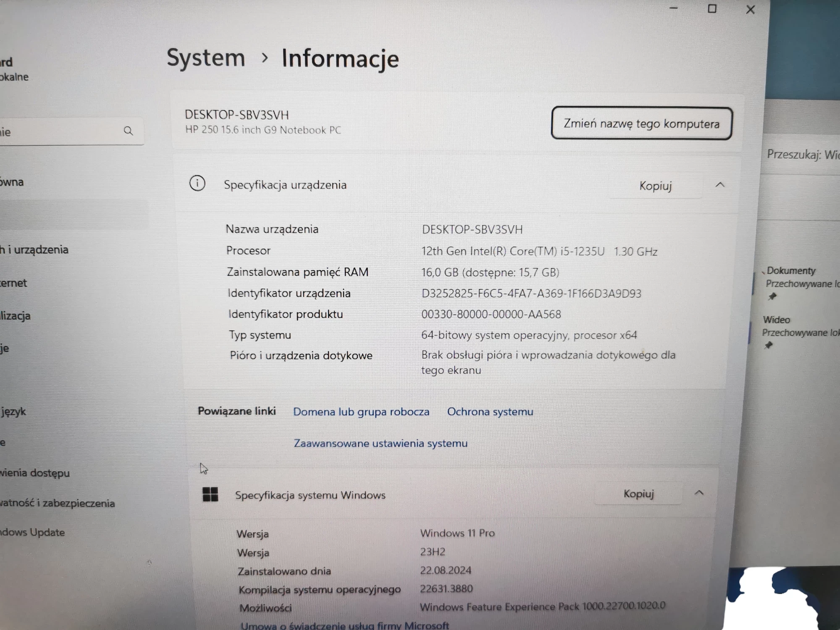
Task: Maximize the Settings window
Action: click(712, 9)
